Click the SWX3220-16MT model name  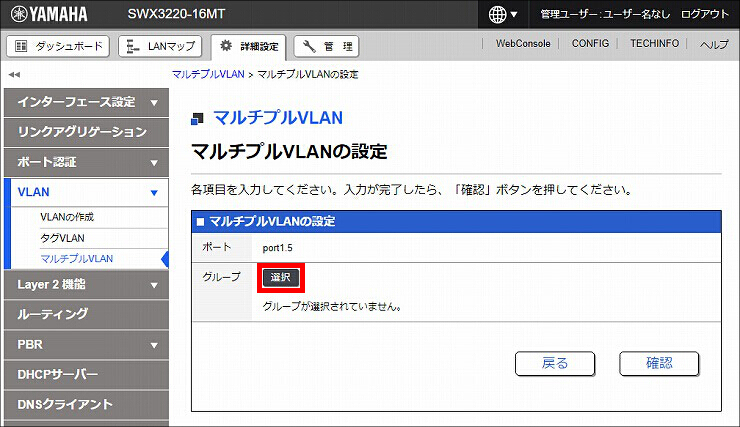click(176, 14)
